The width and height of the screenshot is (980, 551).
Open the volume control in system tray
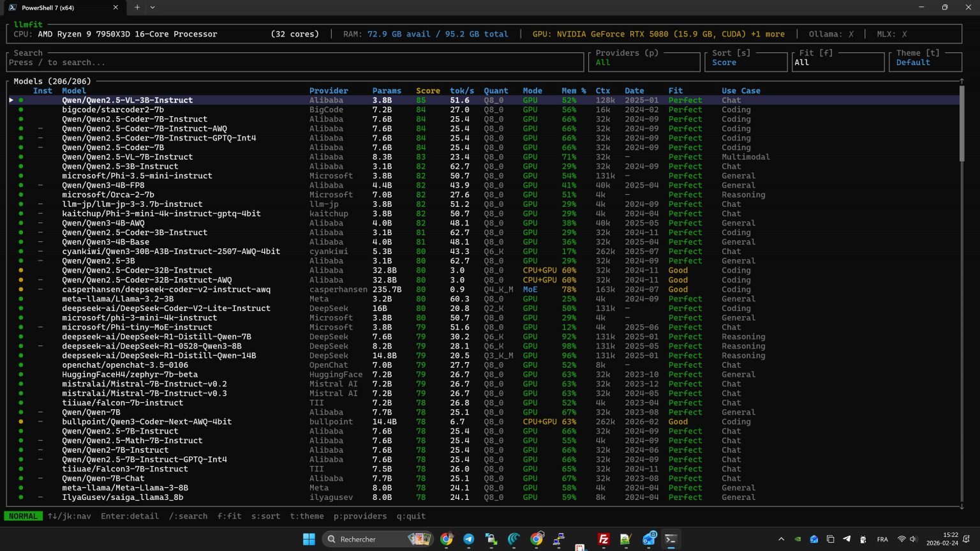click(913, 540)
